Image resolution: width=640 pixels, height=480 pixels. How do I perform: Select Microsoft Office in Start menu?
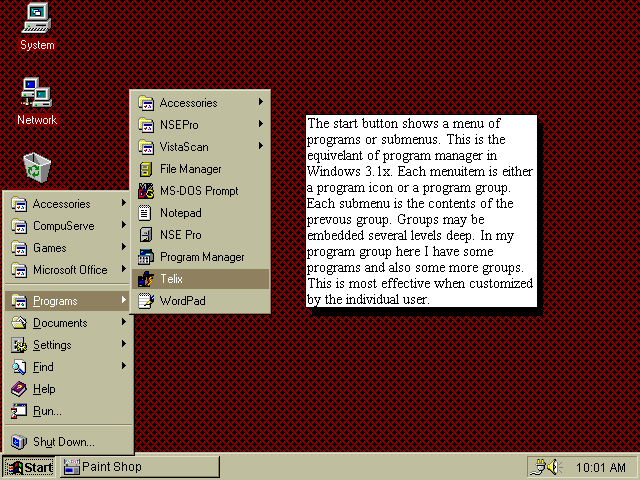(70, 270)
